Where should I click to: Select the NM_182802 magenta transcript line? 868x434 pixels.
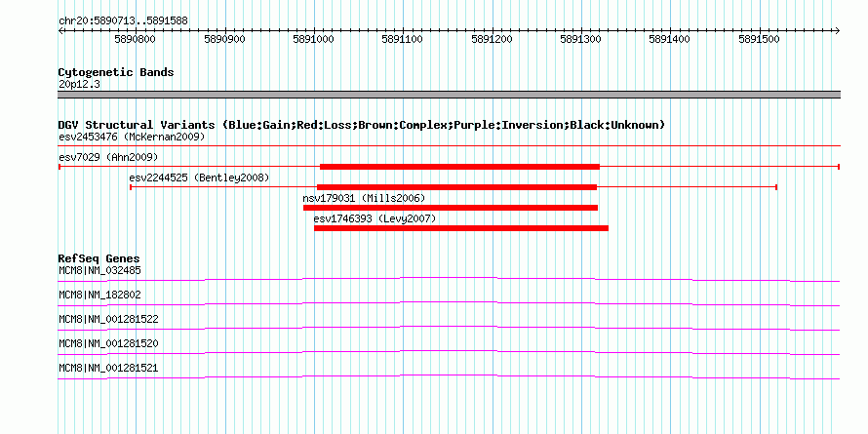pyautogui.click(x=449, y=304)
